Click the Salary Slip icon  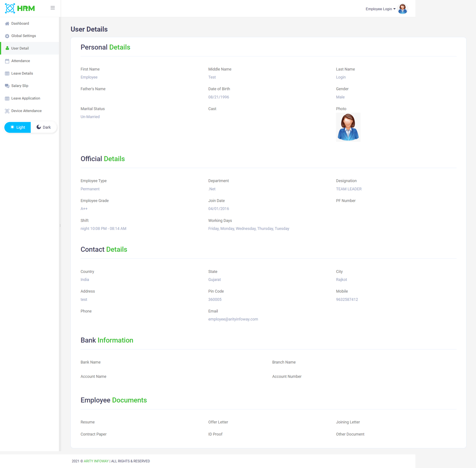7,86
